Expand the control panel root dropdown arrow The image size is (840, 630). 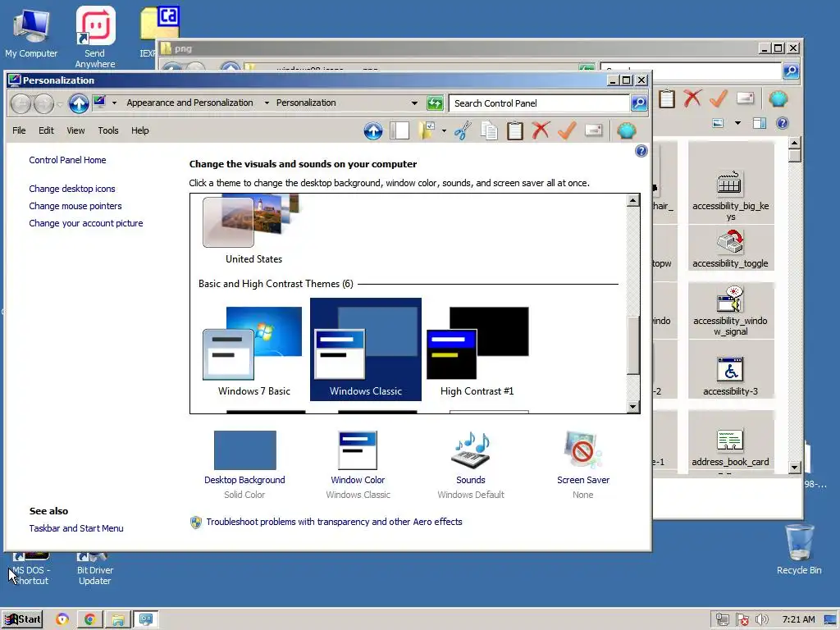pos(114,103)
